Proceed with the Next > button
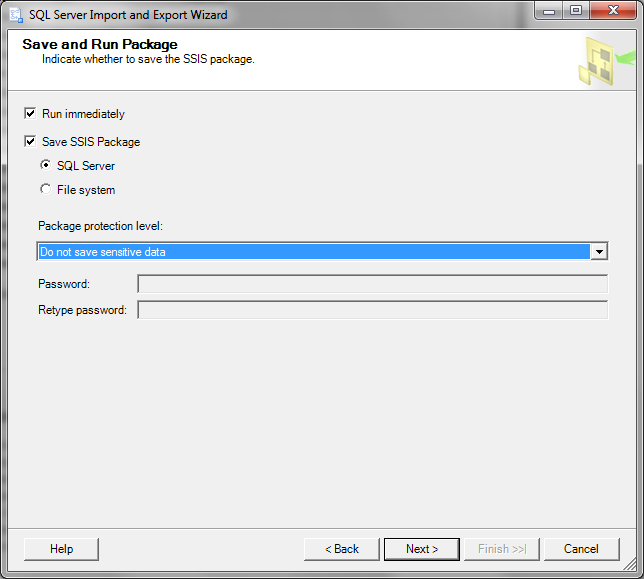This screenshot has width=644, height=579. (422, 549)
